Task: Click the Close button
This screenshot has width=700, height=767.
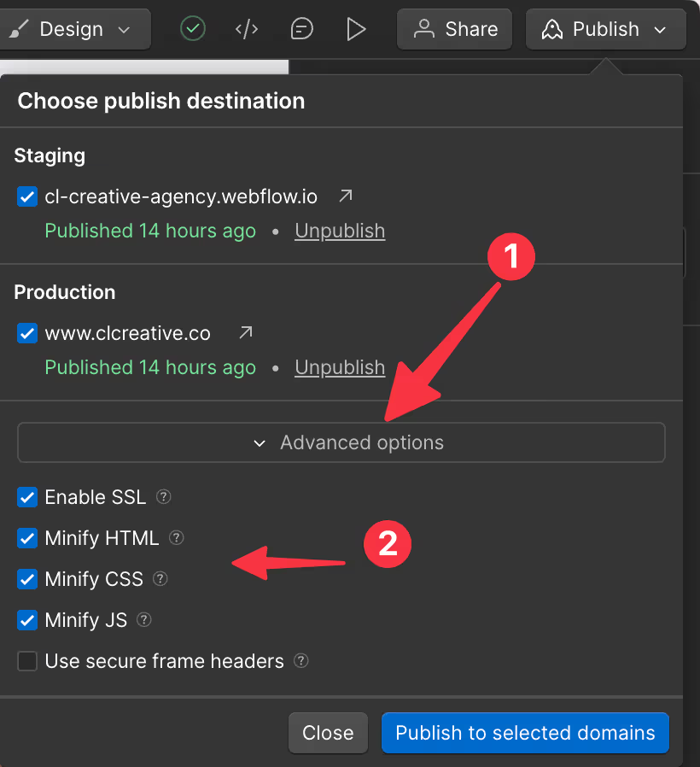Action: pos(328,733)
